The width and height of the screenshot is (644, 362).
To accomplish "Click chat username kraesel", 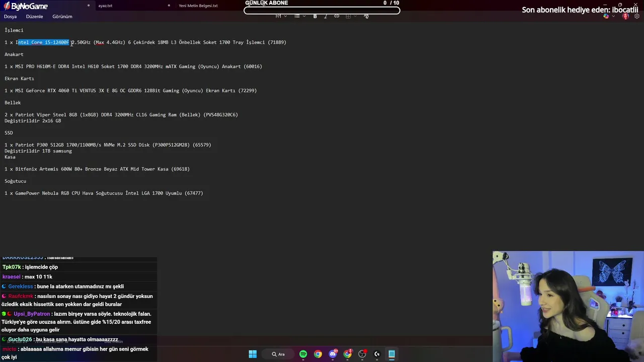I will point(12,277).
